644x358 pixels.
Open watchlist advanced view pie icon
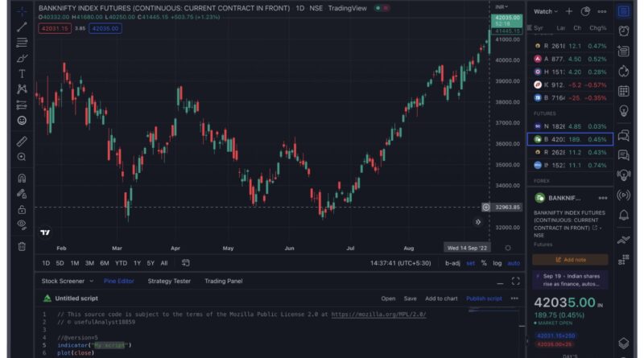pos(585,11)
